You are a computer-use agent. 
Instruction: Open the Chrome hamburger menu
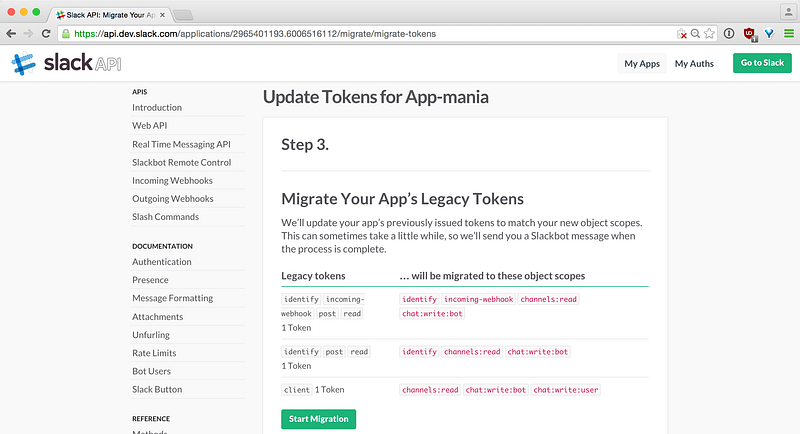pyautogui.click(x=789, y=34)
